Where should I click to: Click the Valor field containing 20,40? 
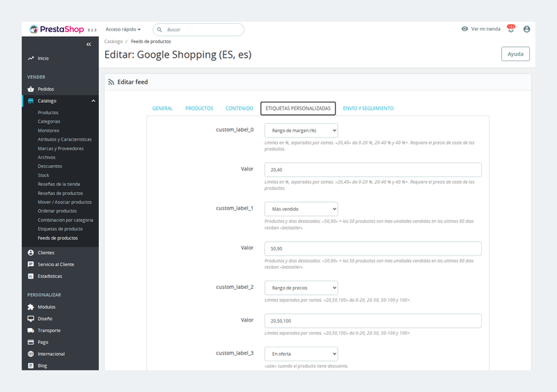coord(373,170)
